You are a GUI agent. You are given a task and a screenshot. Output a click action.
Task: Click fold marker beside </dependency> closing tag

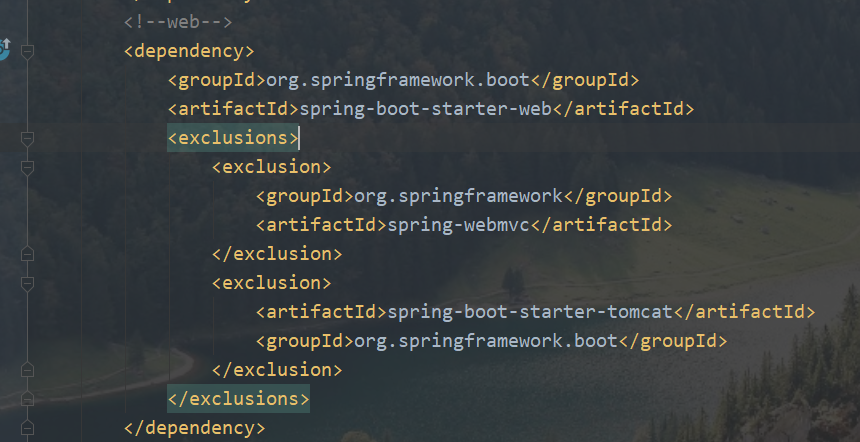click(27, 428)
